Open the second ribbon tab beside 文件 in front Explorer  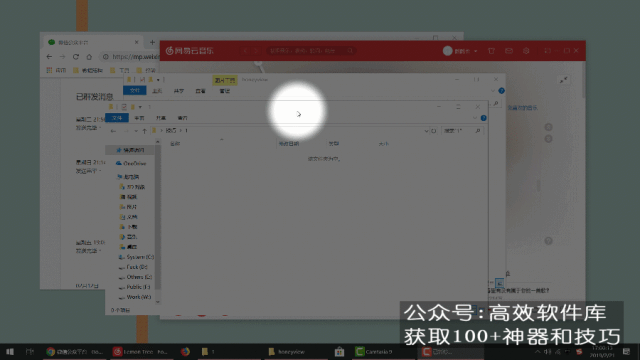[139, 118]
